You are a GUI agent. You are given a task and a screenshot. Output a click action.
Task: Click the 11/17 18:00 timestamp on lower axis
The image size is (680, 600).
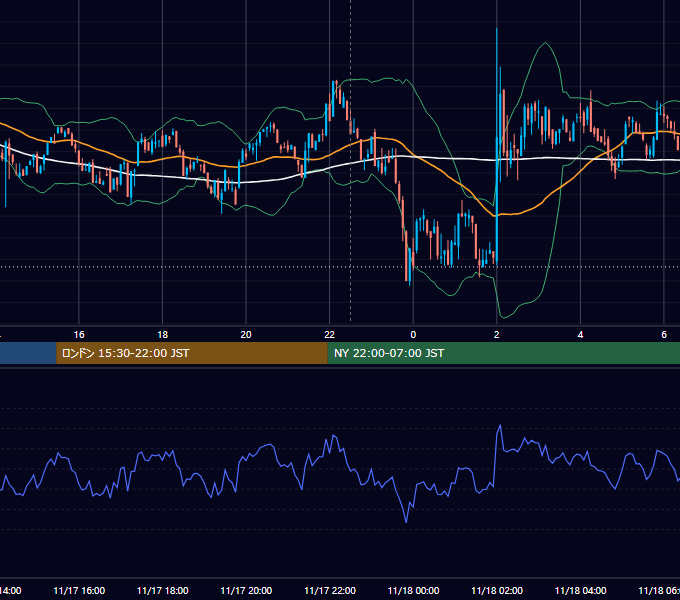163,590
